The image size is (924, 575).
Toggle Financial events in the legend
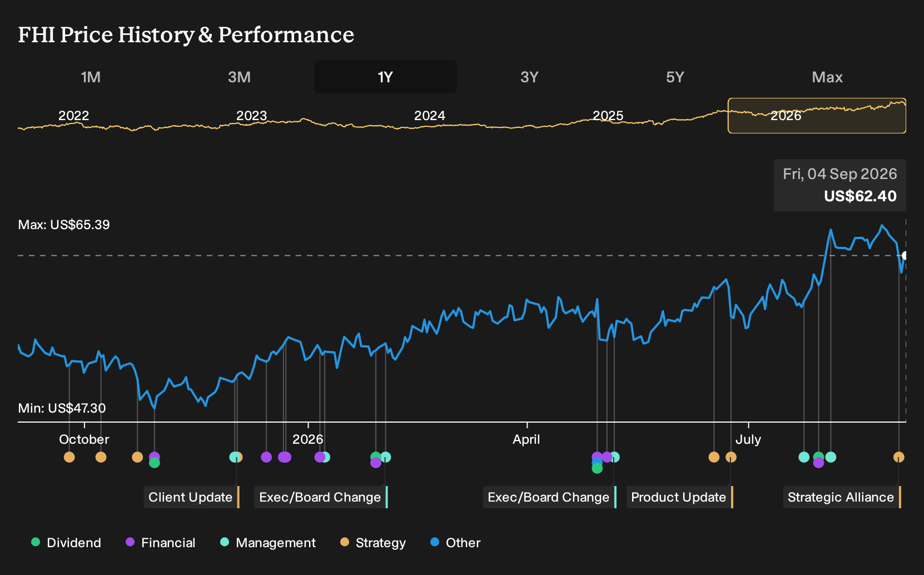[x=161, y=543]
